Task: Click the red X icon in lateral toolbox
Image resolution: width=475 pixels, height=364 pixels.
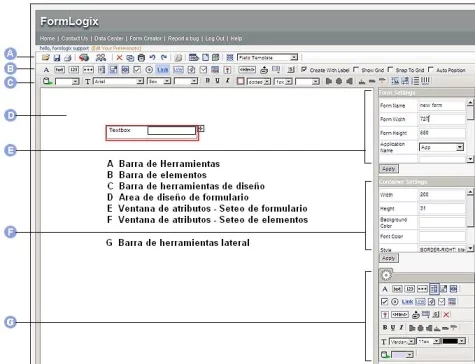Action: (x=446, y=314)
